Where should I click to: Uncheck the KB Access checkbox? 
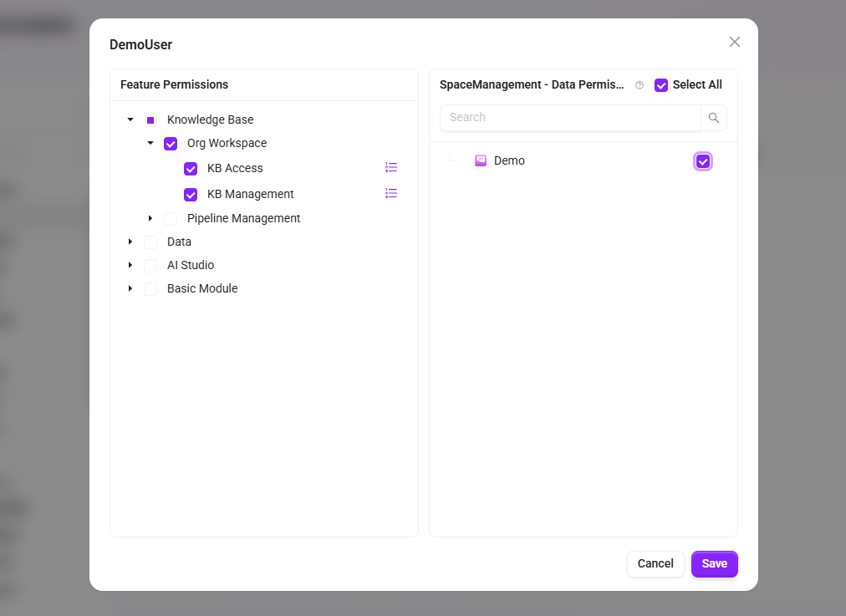pos(191,169)
